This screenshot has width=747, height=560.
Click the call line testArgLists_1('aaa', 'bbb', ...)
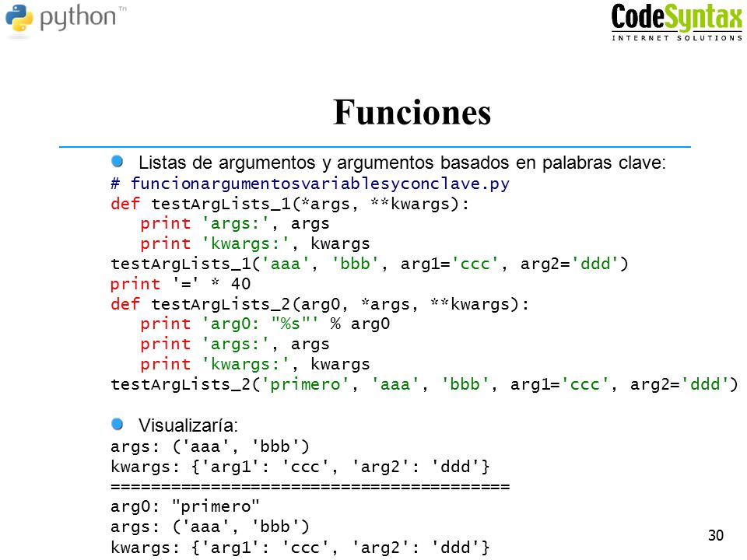(x=370, y=264)
